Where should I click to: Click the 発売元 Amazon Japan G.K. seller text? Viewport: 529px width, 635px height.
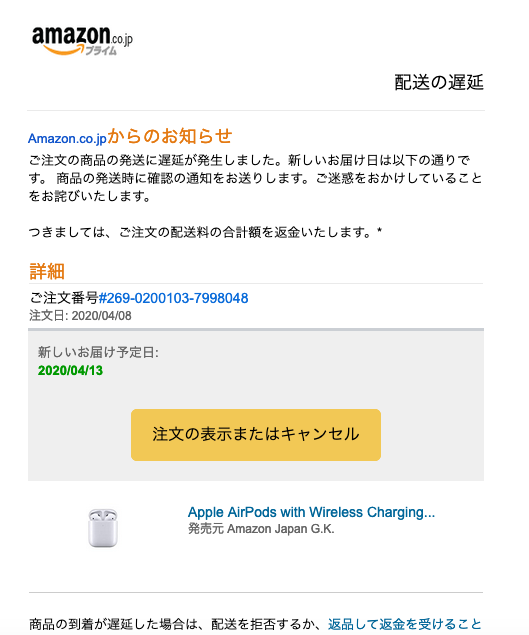tap(261, 529)
